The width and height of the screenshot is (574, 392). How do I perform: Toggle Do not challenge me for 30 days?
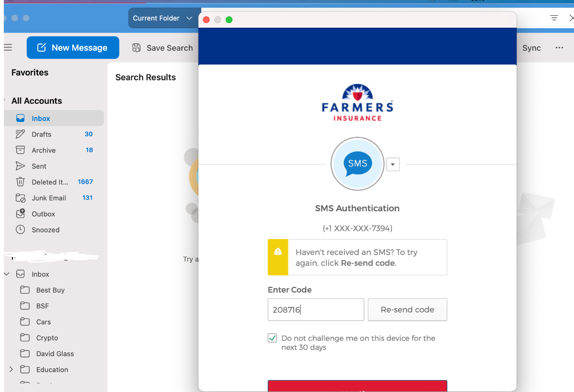[272, 338]
